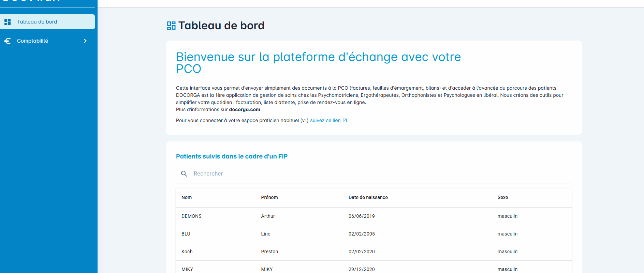Open the Tableau de bord menu item

pyautogui.click(x=37, y=22)
